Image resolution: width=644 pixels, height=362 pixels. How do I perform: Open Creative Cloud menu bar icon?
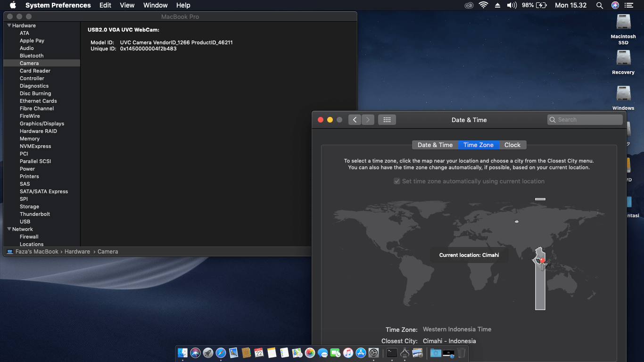tap(469, 5)
